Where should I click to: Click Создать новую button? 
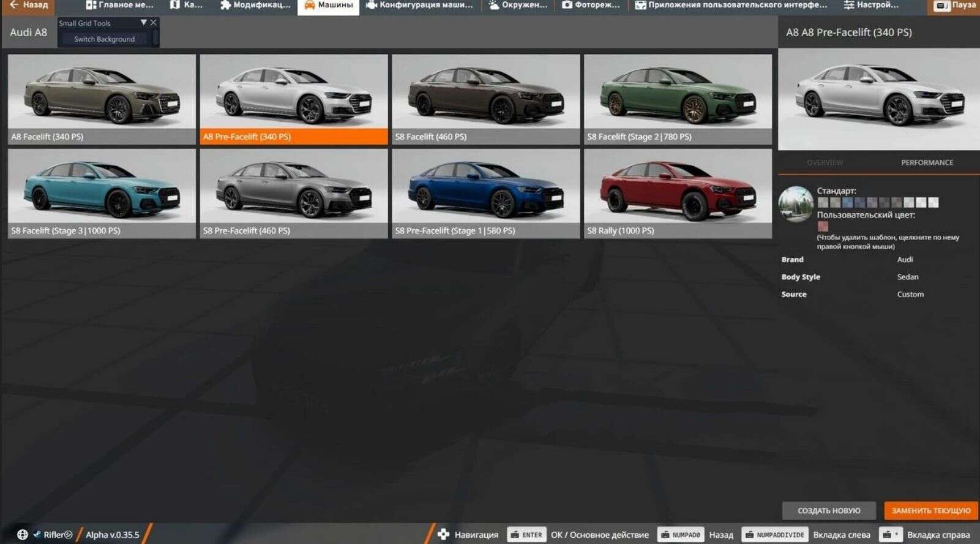pos(829,510)
